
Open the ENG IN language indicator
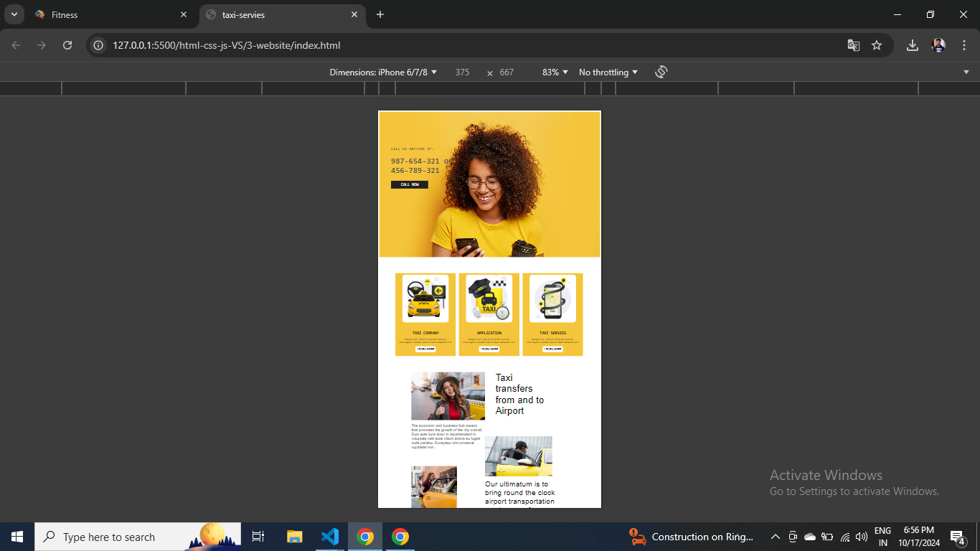pyautogui.click(x=883, y=537)
